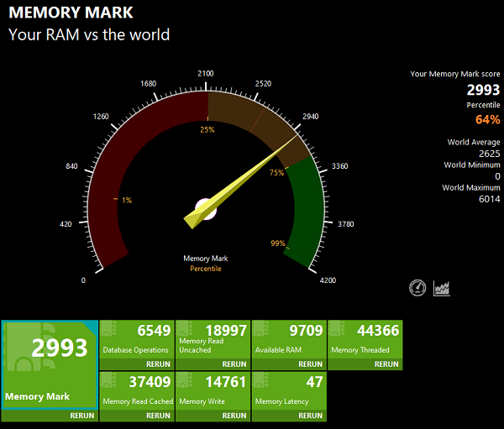The height and width of the screenshot is (429, 504).
Task: Click the 75% percentile marker on gauge
Action: tap(276, 173)
